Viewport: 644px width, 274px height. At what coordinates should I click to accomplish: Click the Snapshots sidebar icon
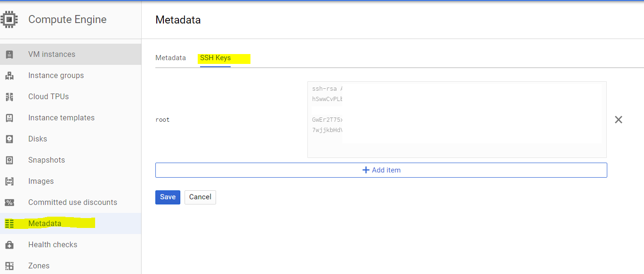pyautogui.click(x=9, y=160)
